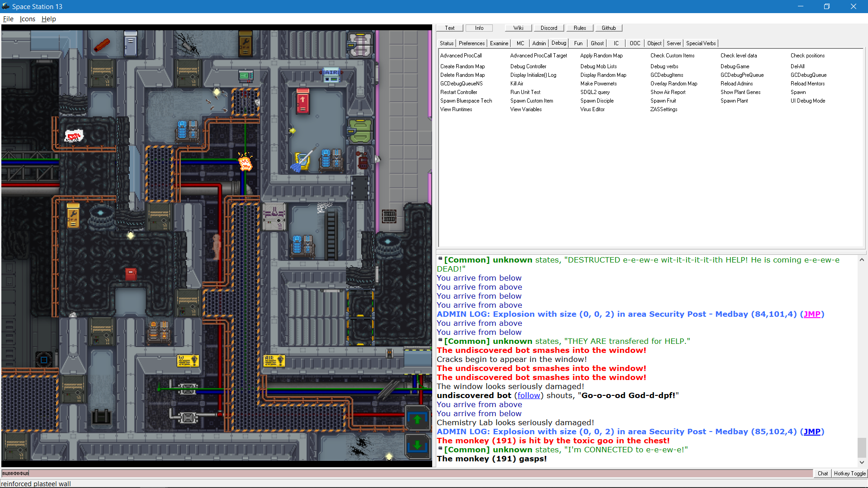The width and height of the screenshot is (868, 488).
Task: Click the chat log scroll down arrow
Action: coord(862,462)
